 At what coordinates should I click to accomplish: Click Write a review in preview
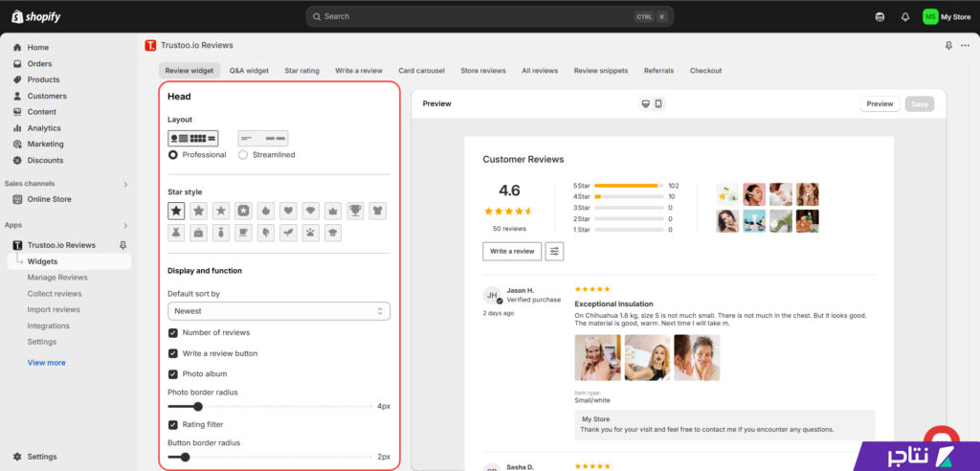[x=512, y=252]
